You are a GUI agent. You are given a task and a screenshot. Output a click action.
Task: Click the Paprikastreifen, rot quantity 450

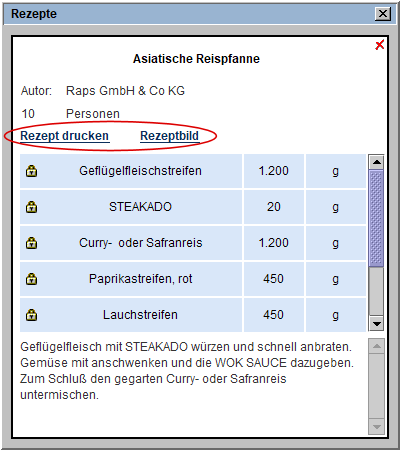tap(274, 279)
